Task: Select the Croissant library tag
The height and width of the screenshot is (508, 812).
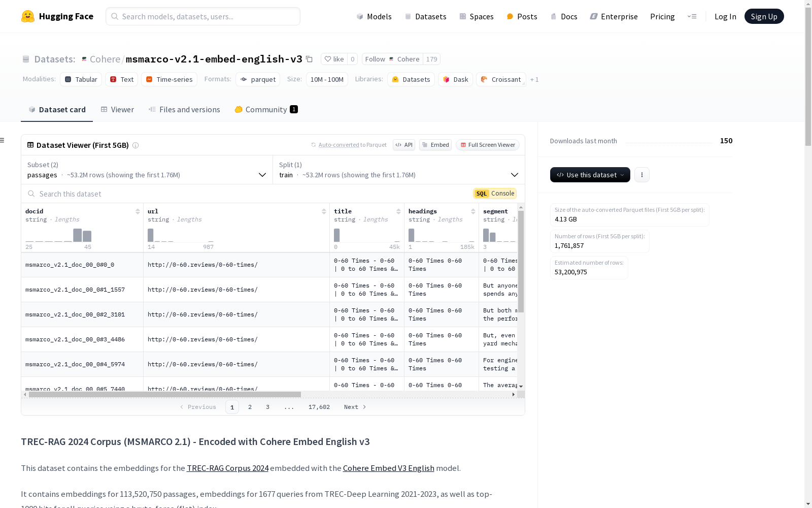Action: click(x=501, y=79)
